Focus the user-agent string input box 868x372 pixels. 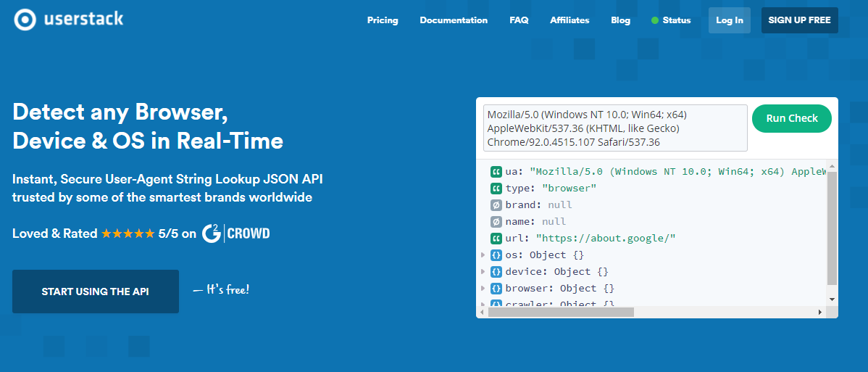pyautogui.click(x=615, y=128)
